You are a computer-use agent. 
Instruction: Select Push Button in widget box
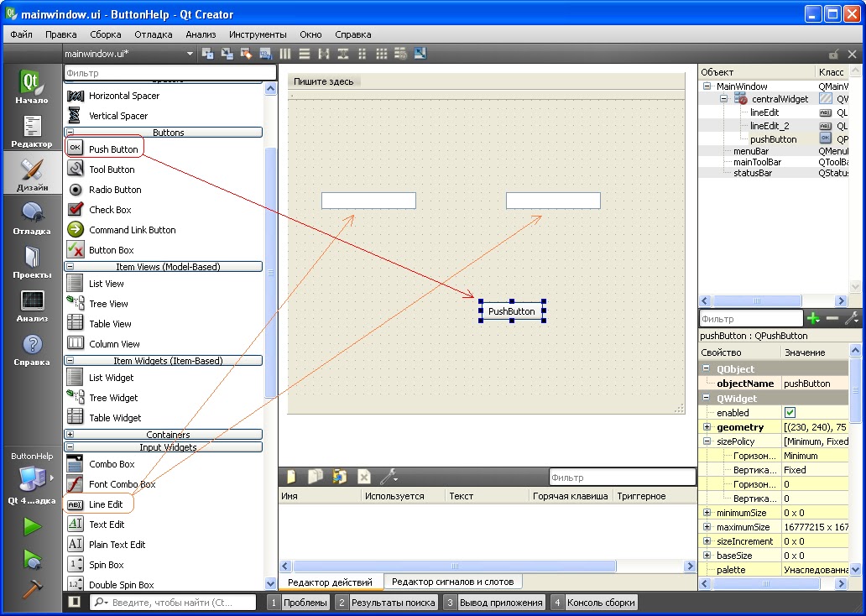pyautogui.click(x=105, y=149)
